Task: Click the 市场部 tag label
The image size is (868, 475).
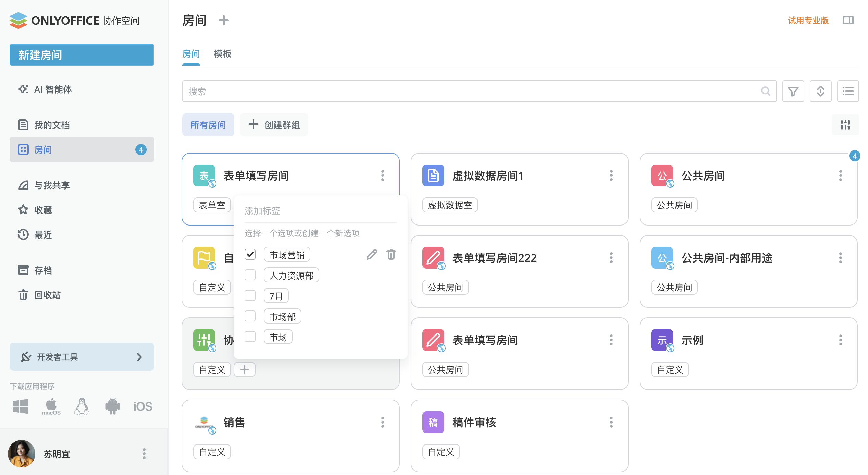Action: click(283, 316)
